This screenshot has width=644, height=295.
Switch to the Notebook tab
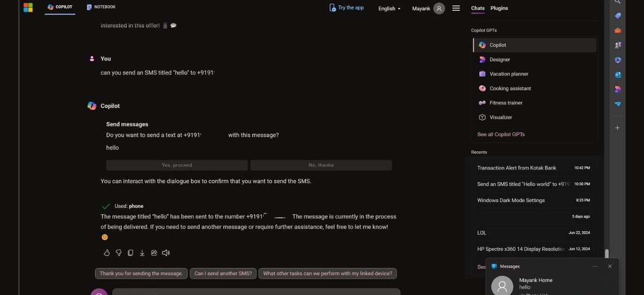(101, 7)
